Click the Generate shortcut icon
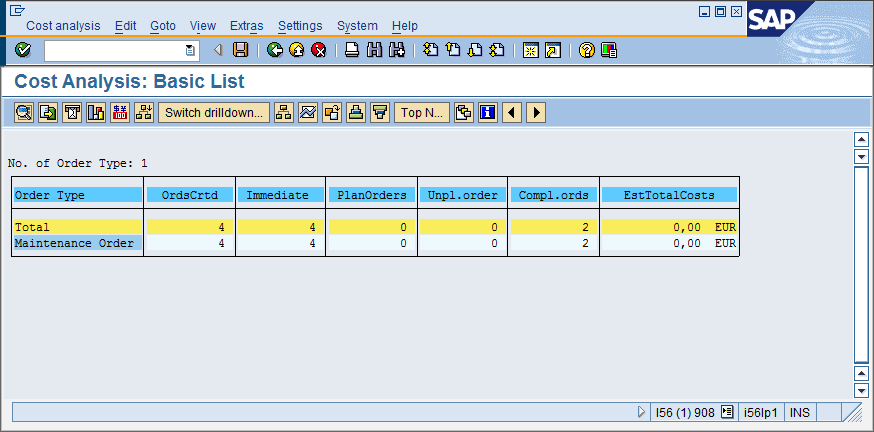The image size is (874, 432). click(x=553, y=50)
